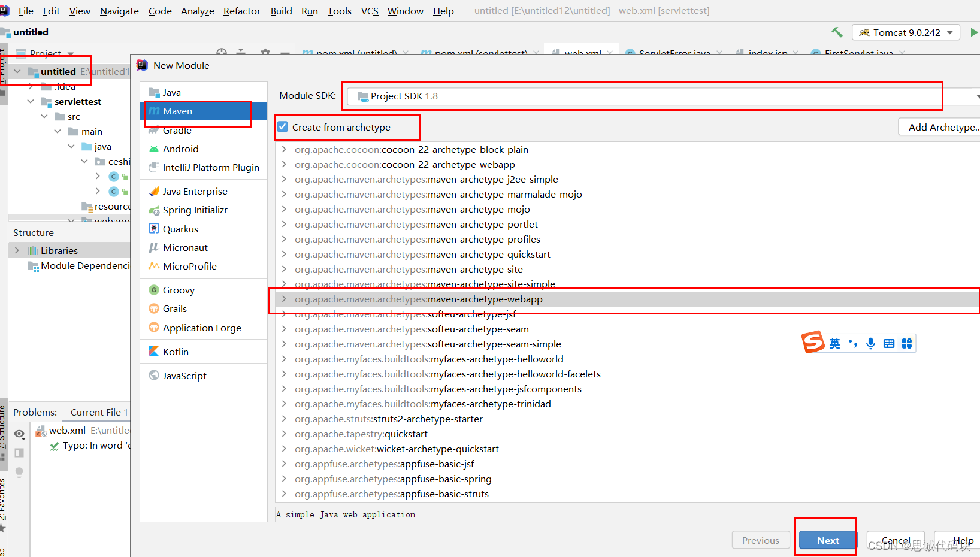Expand maven-archetype-webapp archetype node
The width and height of the screenshot is (980, 557).
(x=284, y=299)
